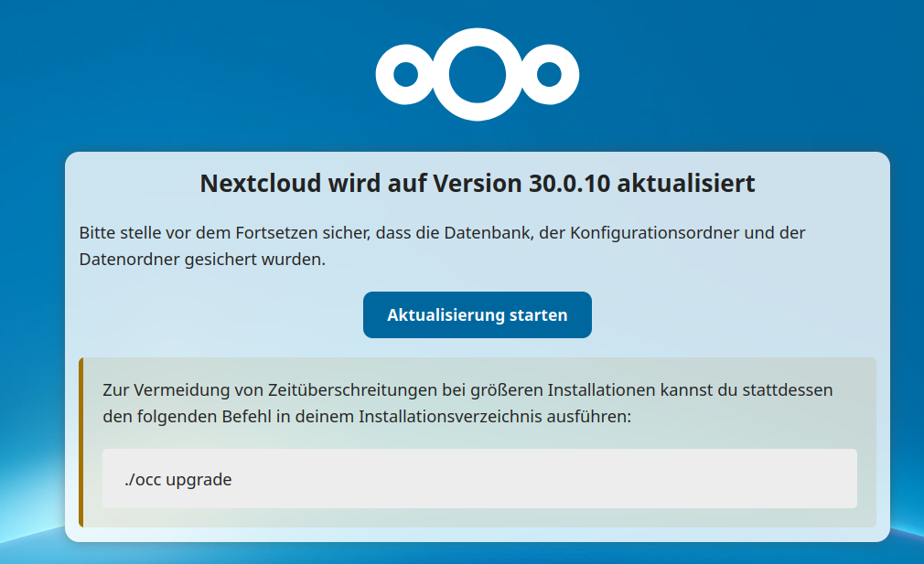This screenshot has width=924, height=564.
Task: Click the word aktualisiert in the heading
Action: point(686,183)
